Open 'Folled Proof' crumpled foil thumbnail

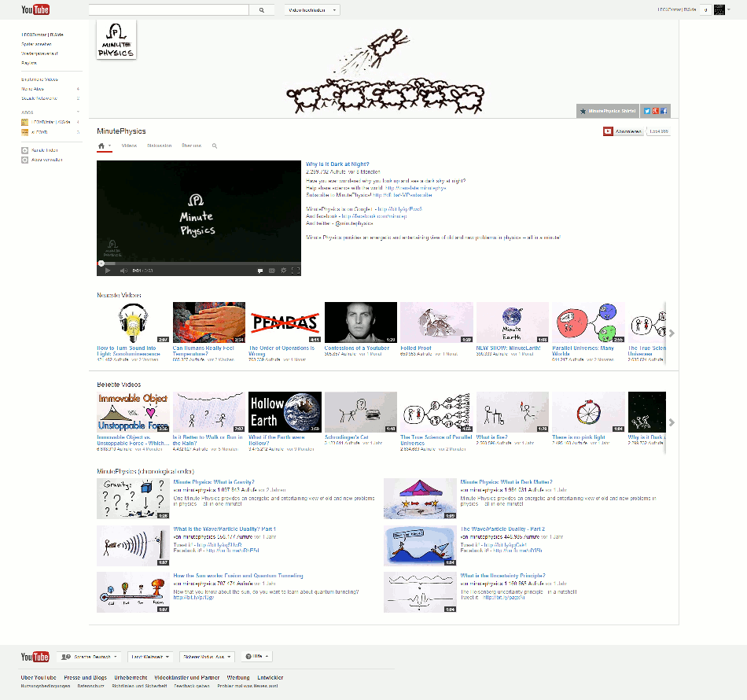pyautogui.click(x=437, y=322)
